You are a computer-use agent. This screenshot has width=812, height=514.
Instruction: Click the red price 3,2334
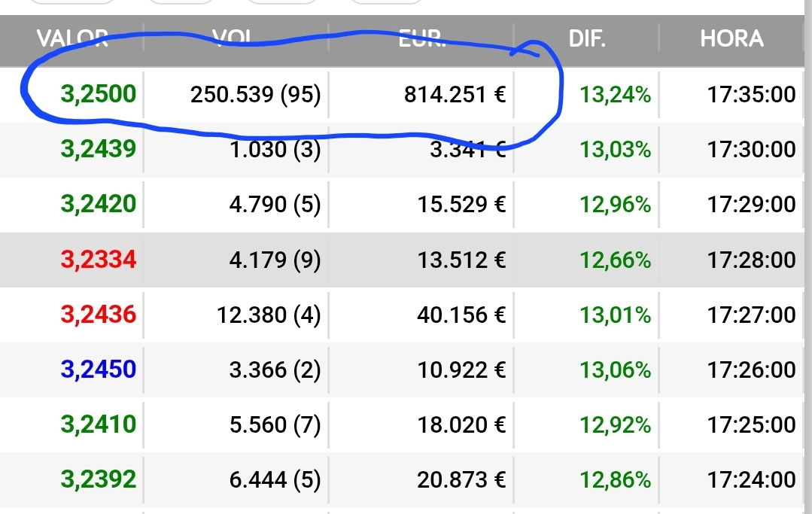(99, 260)
